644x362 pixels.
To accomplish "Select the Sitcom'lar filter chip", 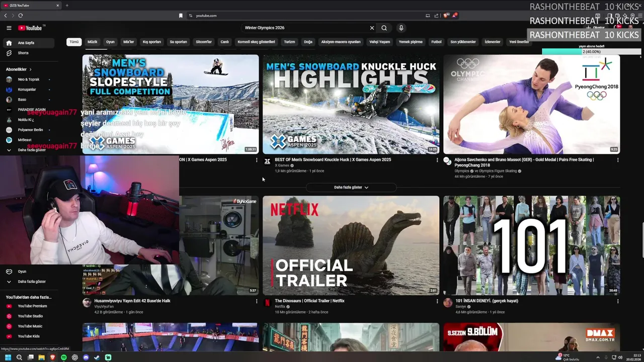I will tap(204, 42).
